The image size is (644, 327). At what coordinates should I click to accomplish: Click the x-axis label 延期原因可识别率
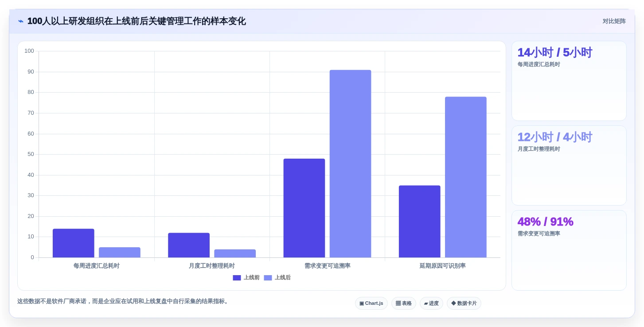(x=443, y=266)
